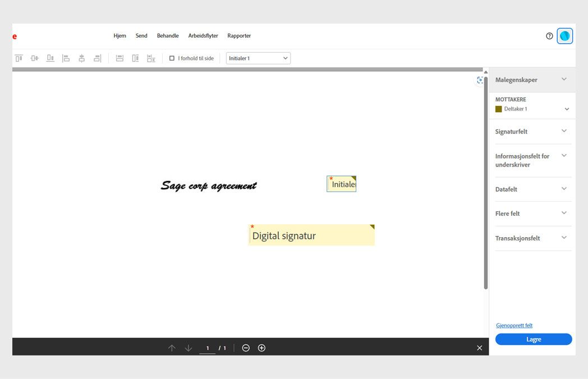Screen dimensions: 588x379
Task: Align selected fields to right edge
Action: pyautogui.click(x=98, y=58)
